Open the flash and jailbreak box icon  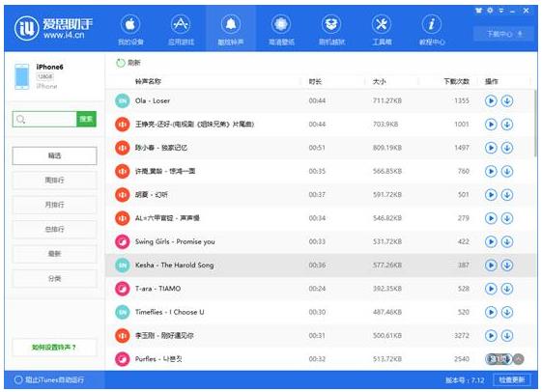pyautogui.click(x=331, y=24)
